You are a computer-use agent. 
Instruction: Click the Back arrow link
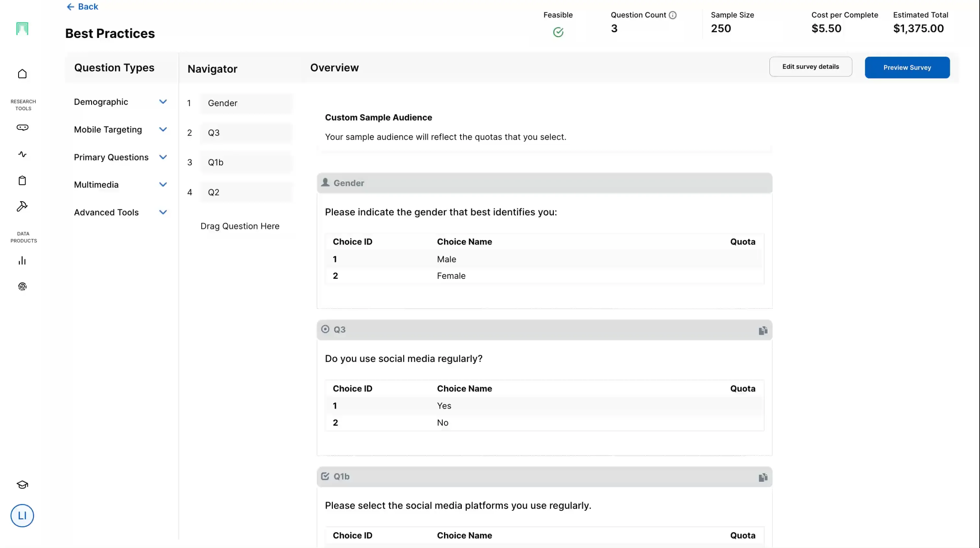tap(82, 7)
